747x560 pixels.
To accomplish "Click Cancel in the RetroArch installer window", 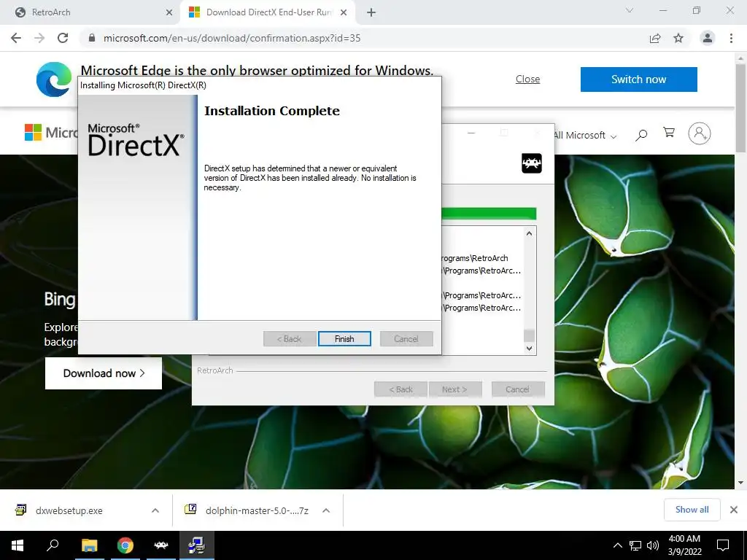I will 517,389.
